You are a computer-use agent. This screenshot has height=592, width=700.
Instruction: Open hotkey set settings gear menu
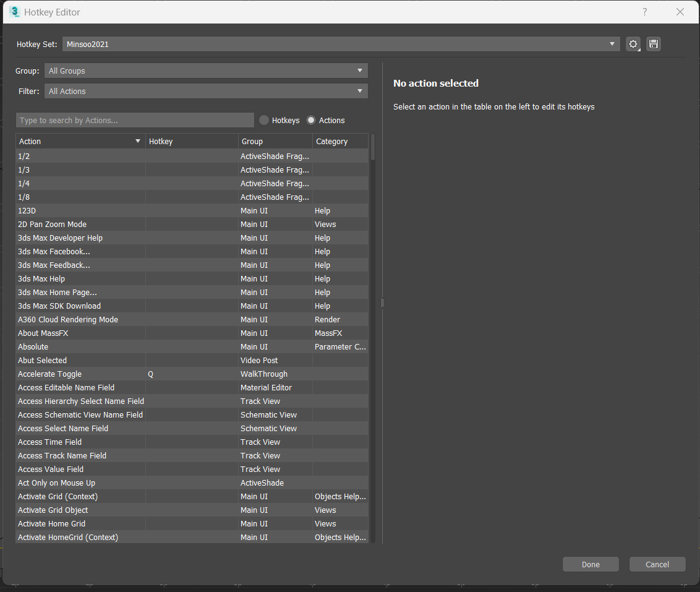[x=633, y=44]
